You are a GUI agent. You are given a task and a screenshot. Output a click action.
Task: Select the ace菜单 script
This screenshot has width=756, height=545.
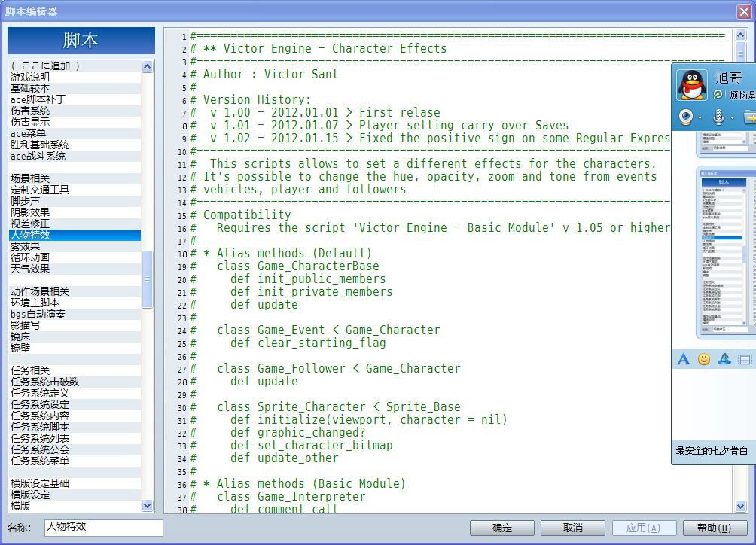click(75, 133)
